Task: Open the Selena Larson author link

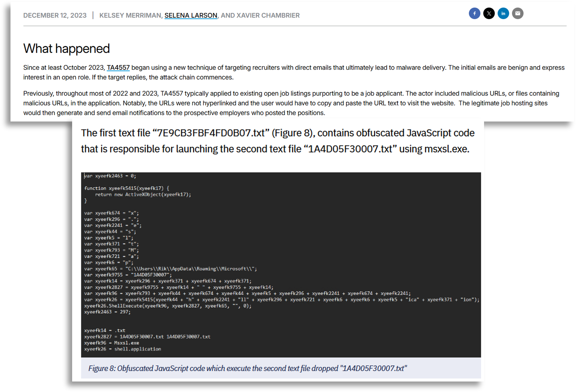Action: click(191, 15)
